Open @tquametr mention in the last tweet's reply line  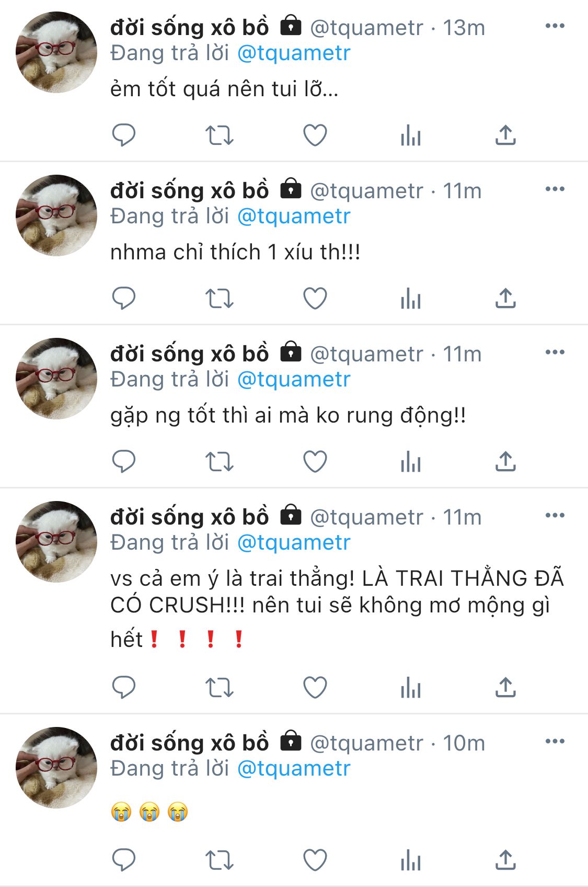coord(294,768)
